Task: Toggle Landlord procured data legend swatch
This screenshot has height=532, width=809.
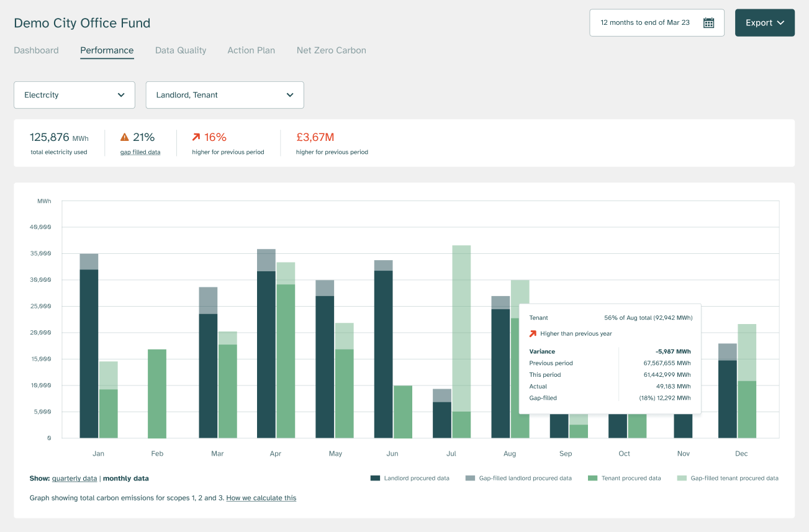Action: click(x=375, y=479)
